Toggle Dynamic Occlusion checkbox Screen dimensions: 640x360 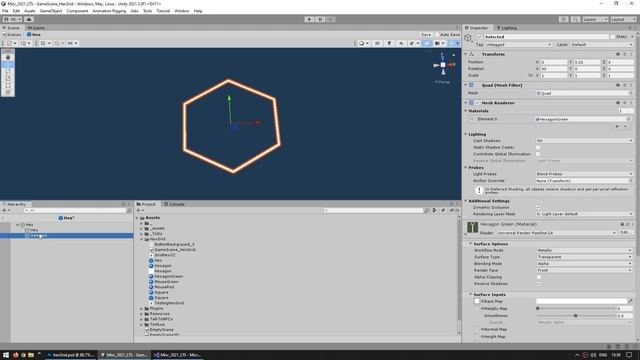538,207
